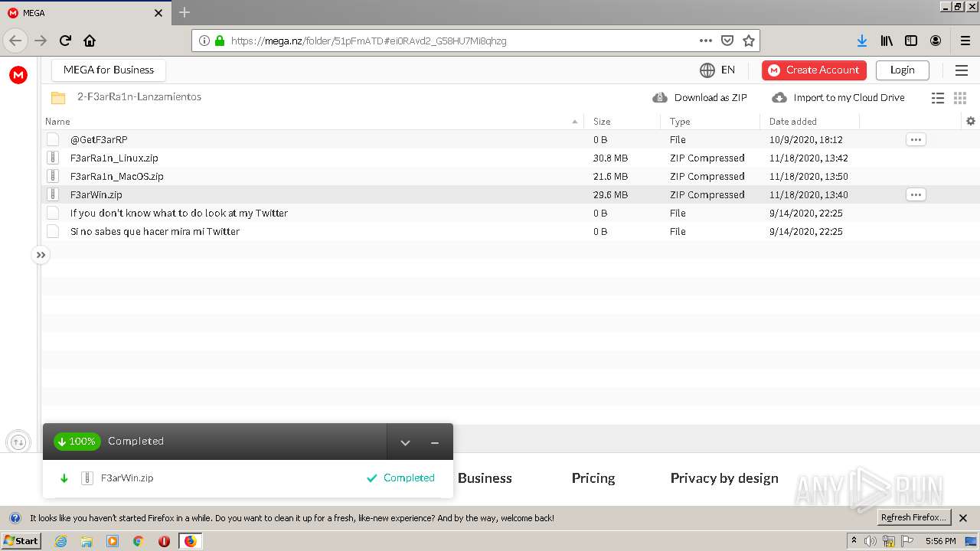Dismiss the Firefox refresh notification bar
The image size is (980, 551).
click(x=963, y=518)
